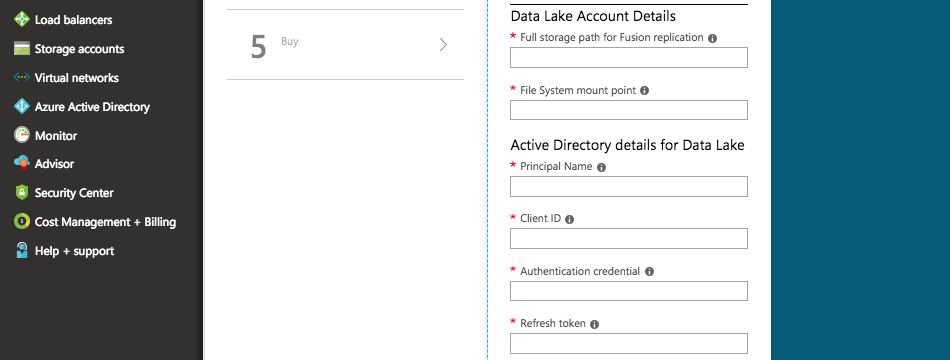Open Security Center from sidebar
The height and width of the screenshot is (360, 950).
point(74,193)
